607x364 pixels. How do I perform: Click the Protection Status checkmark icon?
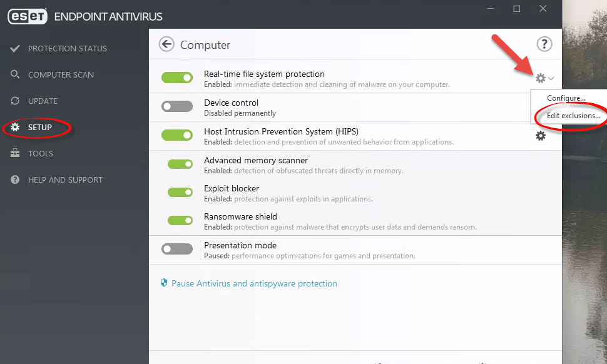[15, 48]
